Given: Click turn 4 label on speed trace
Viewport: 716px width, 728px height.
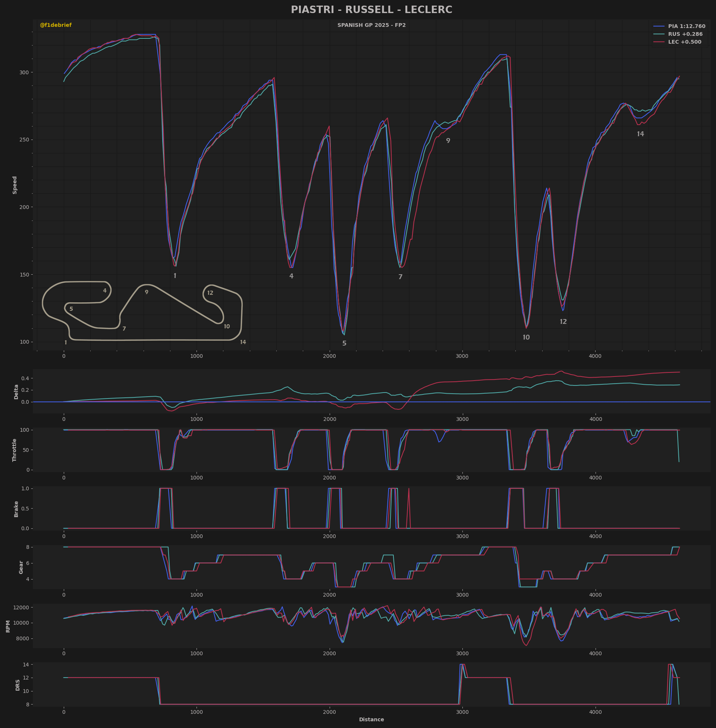Looking at the screenshot, I should 291,276.
